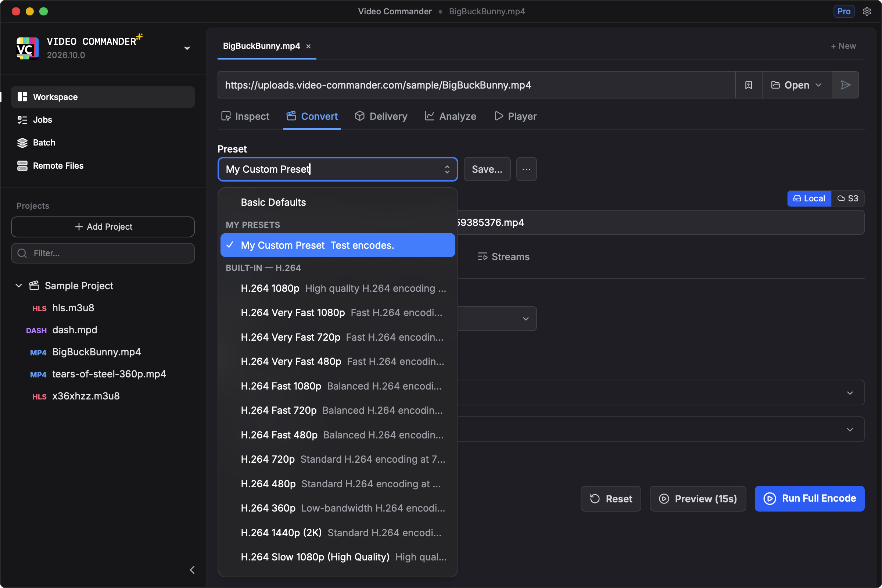Open the preset more options menu
The width and height of the screenshot is (882, 588).
[x=527, y=169]
